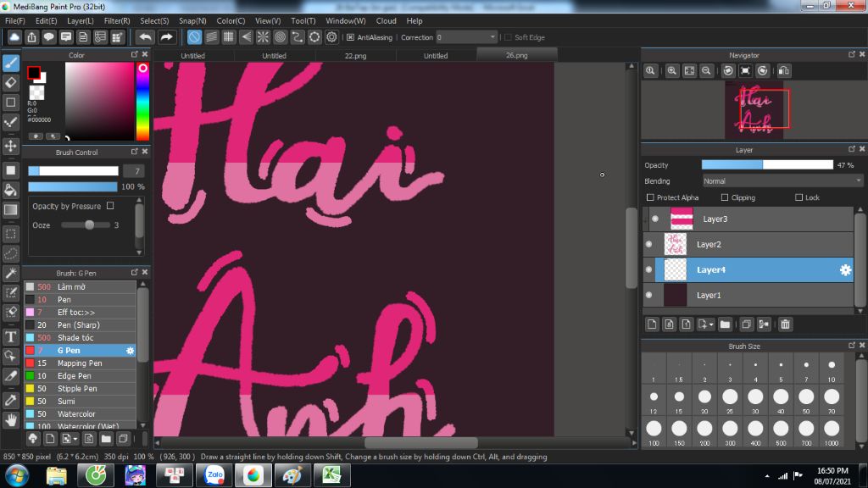The image size is (868, 488).
Task: Enable the circle snap icon
Action: (x=280, y=37)
